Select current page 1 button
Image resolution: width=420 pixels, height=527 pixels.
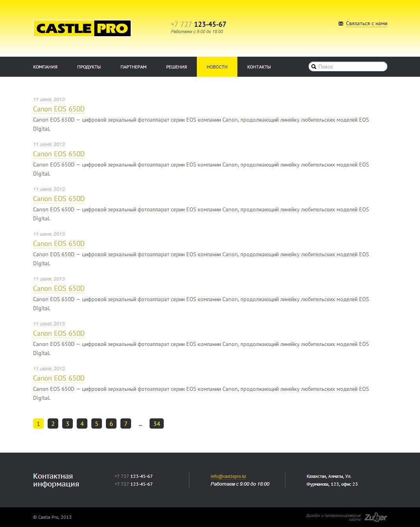(x=38, y=423)
